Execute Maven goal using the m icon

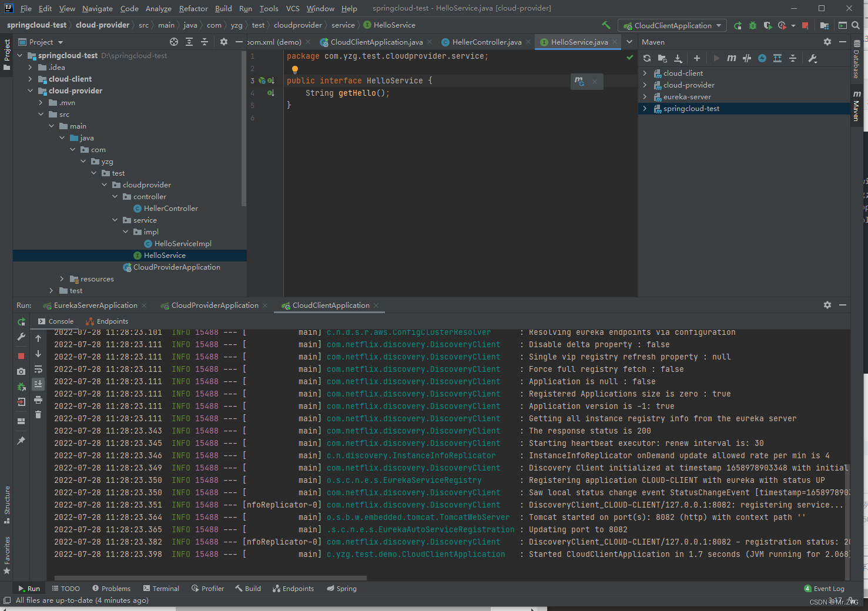(731, 58)
